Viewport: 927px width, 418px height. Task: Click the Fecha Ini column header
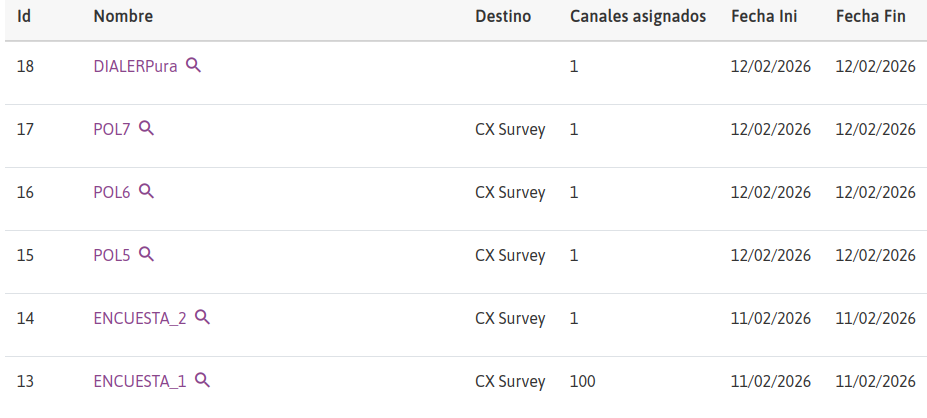coord(764,17)
